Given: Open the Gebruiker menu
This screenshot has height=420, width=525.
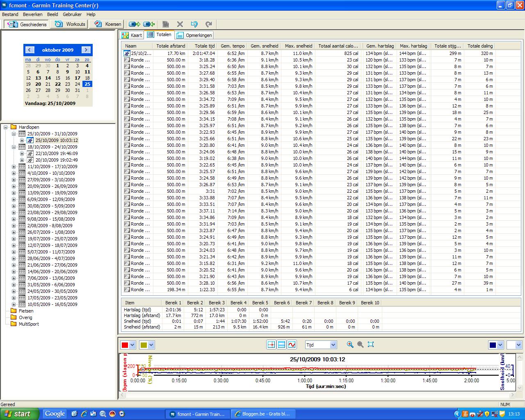Looking at the screenshot, I should click(x=72, y=14).
